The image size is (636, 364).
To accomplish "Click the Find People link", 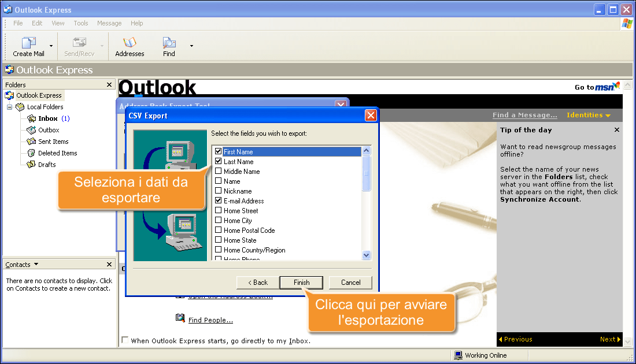I will click(x=210, y=320).
